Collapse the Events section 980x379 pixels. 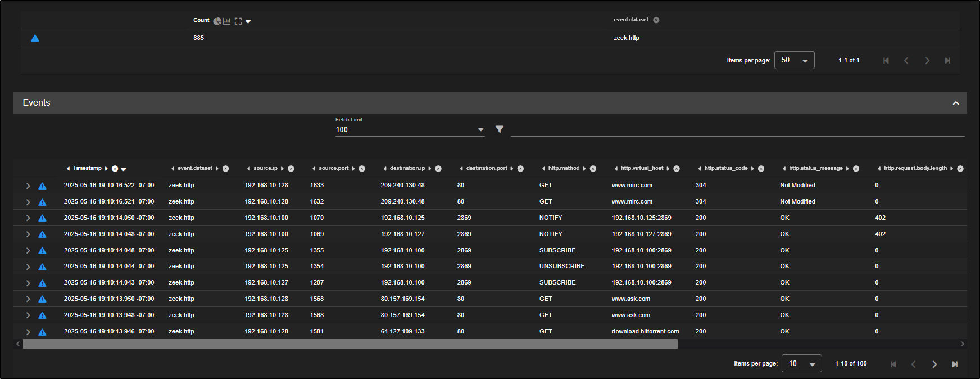tap(955, 103)
